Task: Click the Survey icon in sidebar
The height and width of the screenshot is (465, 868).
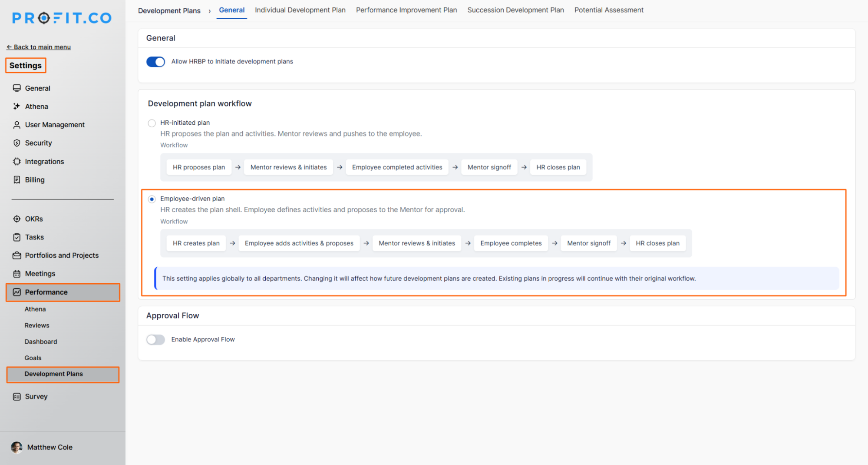Action: pyautogui.click(x=17, y=397)
